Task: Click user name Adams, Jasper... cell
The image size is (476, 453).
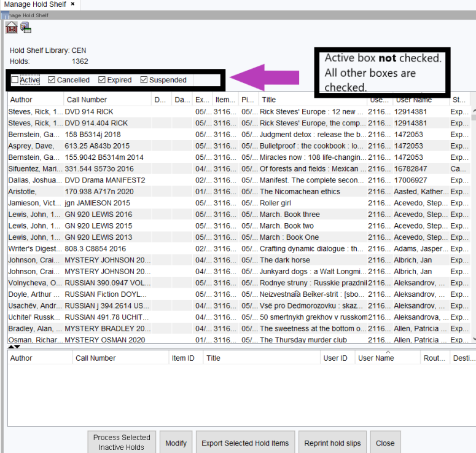Action: tap(421, 249)
